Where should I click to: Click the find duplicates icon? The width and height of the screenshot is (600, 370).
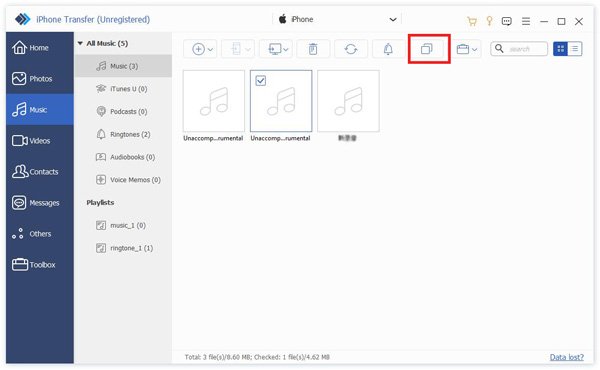pos(427,49)
